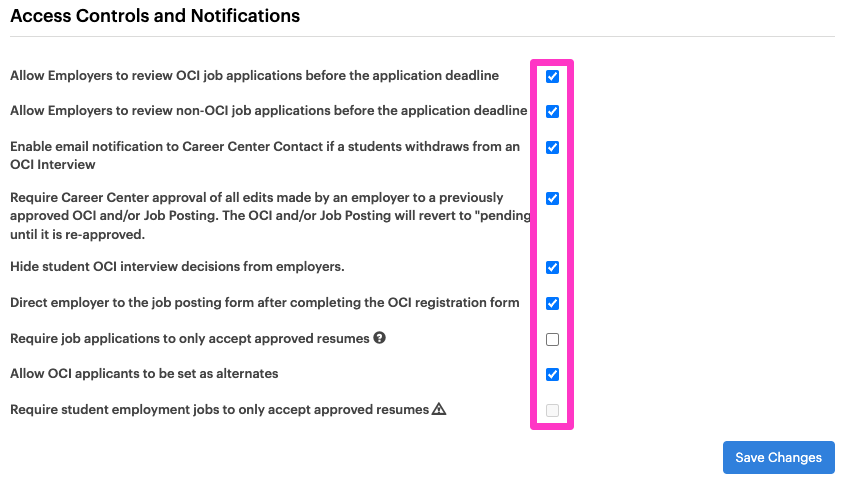
Task: Enable Require job applications accept approved resumes checkbox
Action: [x=552, y=339]
